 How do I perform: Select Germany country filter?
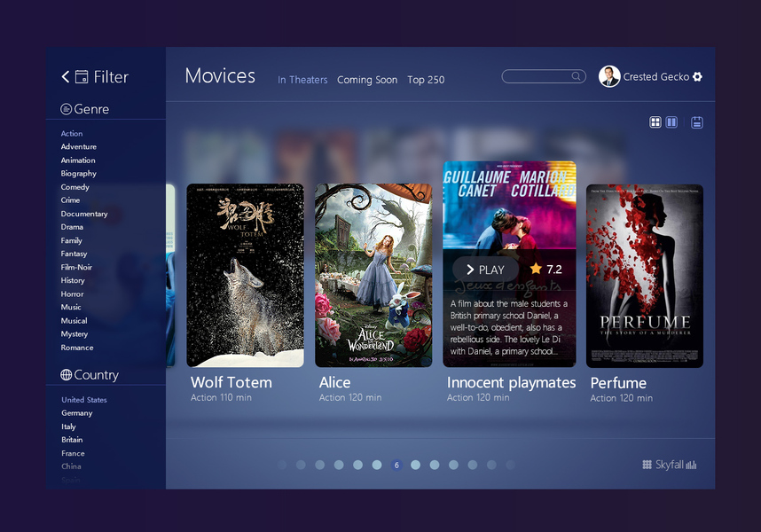point(76,413)
